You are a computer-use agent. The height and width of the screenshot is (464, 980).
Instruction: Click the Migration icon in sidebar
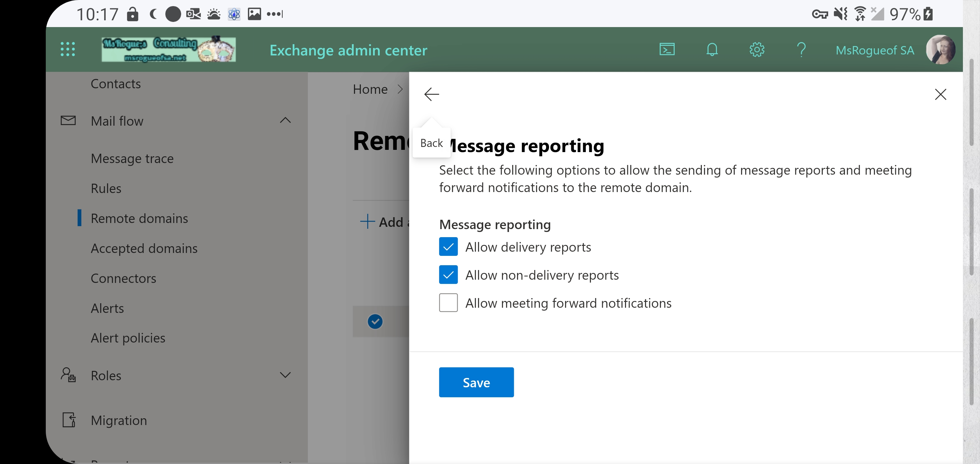[69, 420]
